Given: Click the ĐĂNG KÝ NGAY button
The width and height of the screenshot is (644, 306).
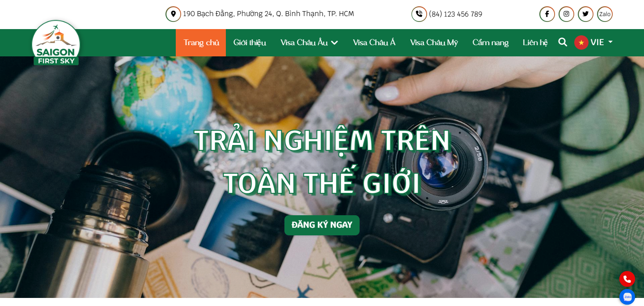Looking at the screenshot, I should click(x=322, y=225).
